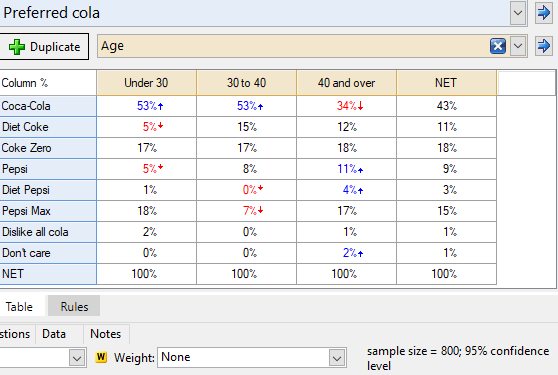
Task: Click the Coca-Cola NET 43% cell
Action: click(x=446, y=106)
